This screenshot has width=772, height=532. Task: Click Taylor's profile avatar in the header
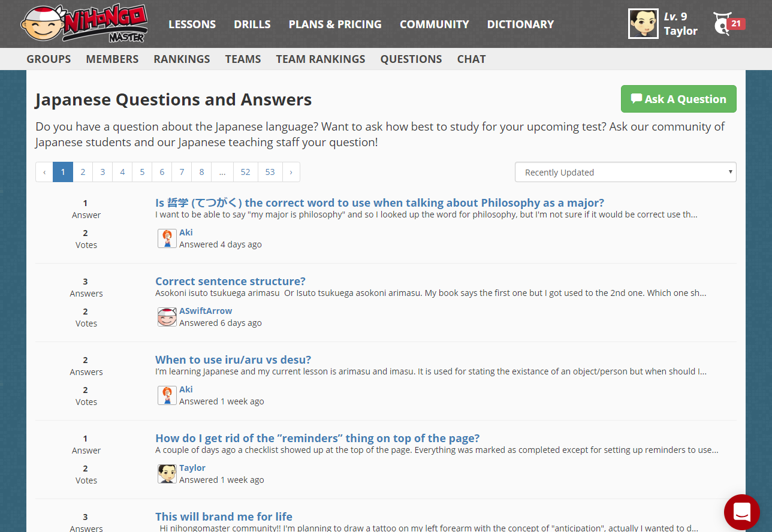pyautogui.click(x=643, y=24)
